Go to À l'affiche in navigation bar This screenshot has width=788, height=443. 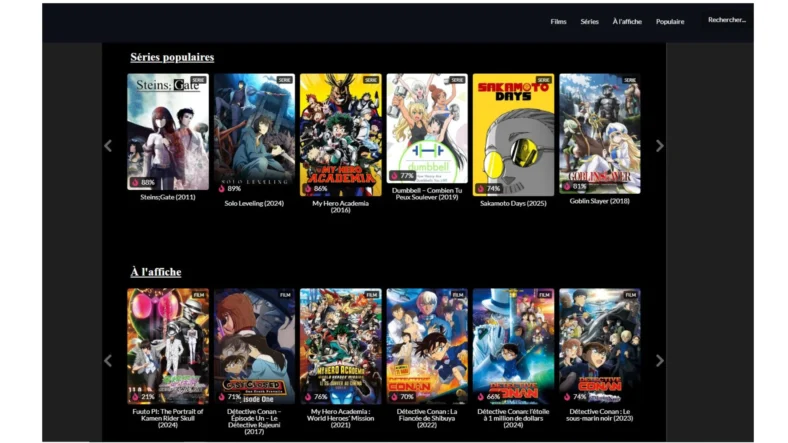tap(627, 21)
